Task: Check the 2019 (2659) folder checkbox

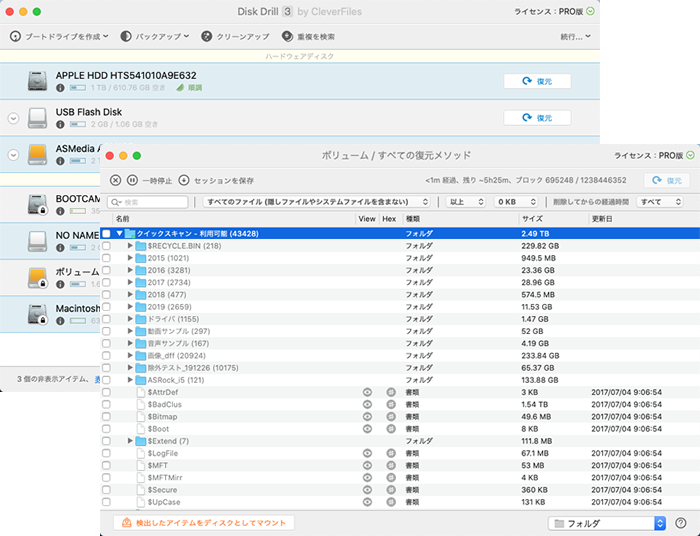Action: coord(106,307)
